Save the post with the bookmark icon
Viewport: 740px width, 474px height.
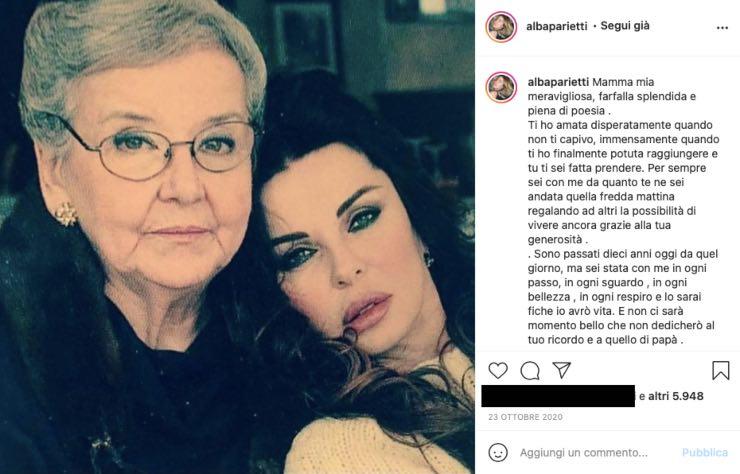tap(721, 371)
